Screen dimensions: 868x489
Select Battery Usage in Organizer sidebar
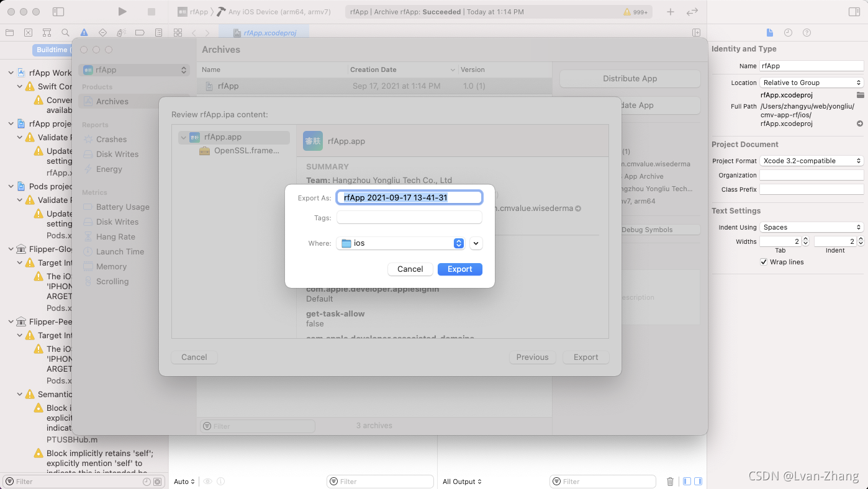coord(122,207)
